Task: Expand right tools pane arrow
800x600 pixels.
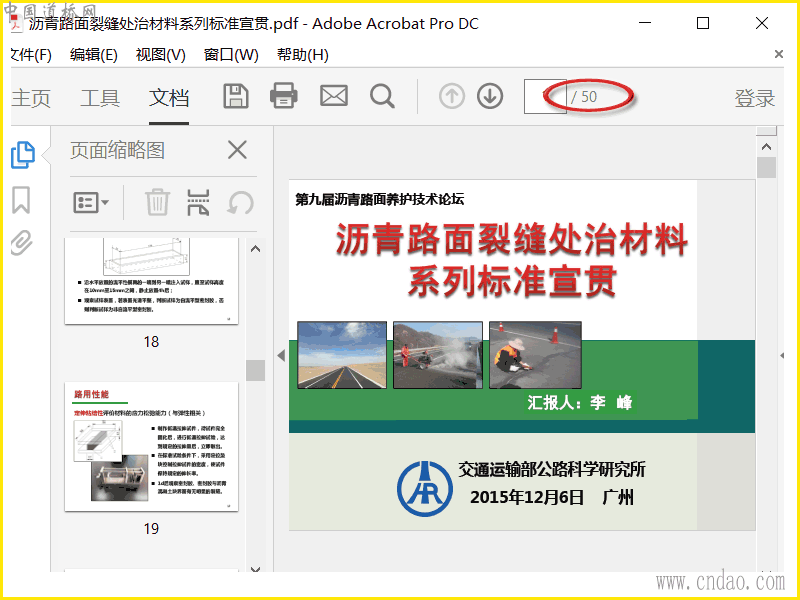Action: click(x=782, y=356)
